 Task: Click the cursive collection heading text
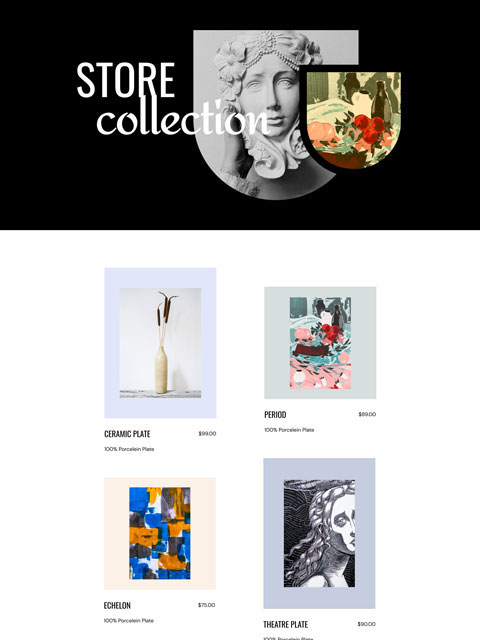pos(183,119)
